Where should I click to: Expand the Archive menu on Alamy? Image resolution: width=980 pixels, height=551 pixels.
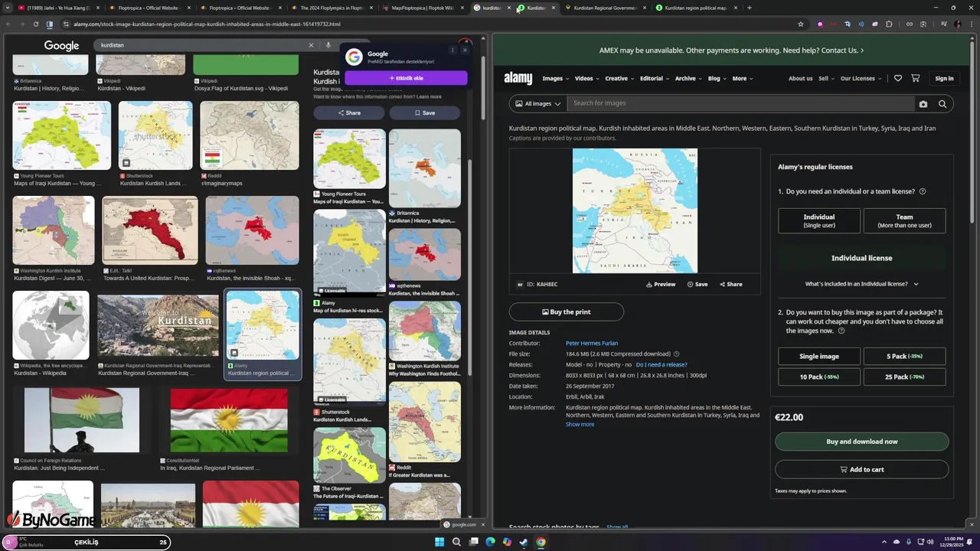688,79
